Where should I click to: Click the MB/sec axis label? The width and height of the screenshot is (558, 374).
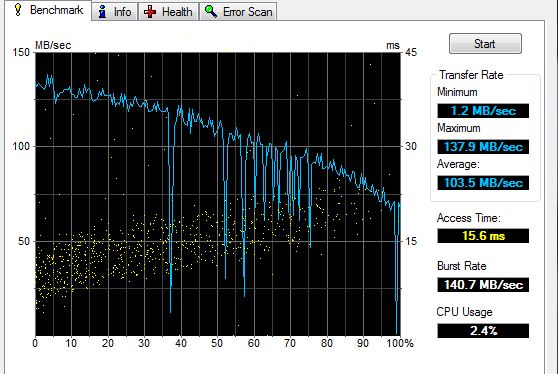(x=53, y=46)
